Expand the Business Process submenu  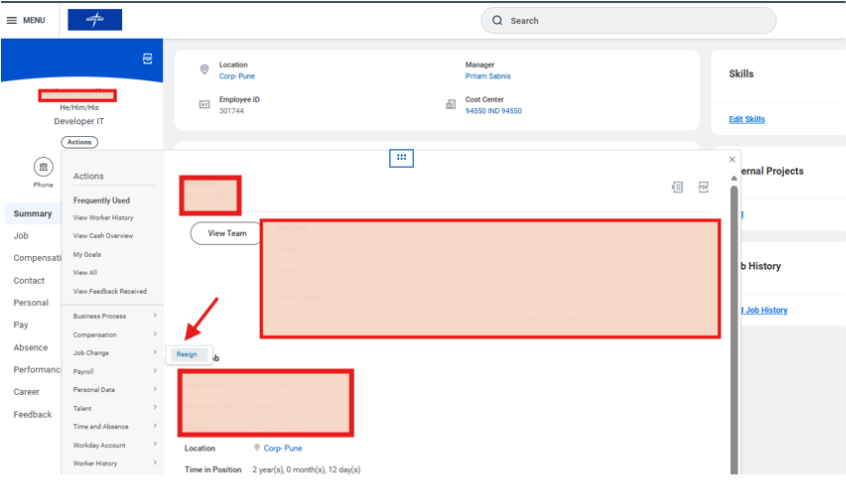click(114, 316)
